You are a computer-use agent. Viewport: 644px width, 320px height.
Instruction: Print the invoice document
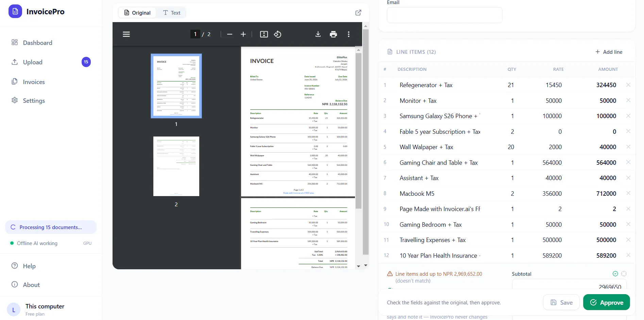pyautogui.click(x=333, y=34)
